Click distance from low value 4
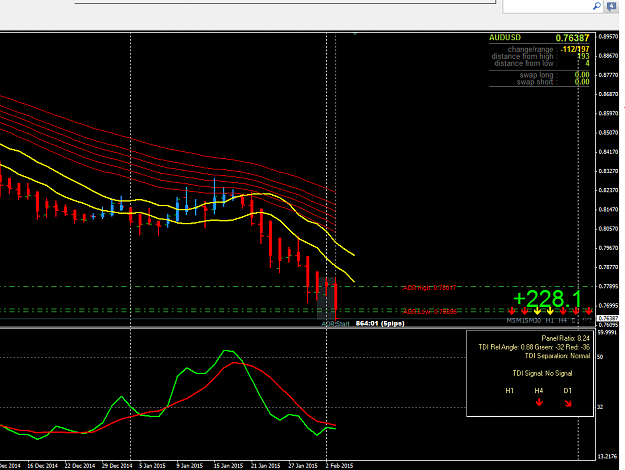 [587, 63]
